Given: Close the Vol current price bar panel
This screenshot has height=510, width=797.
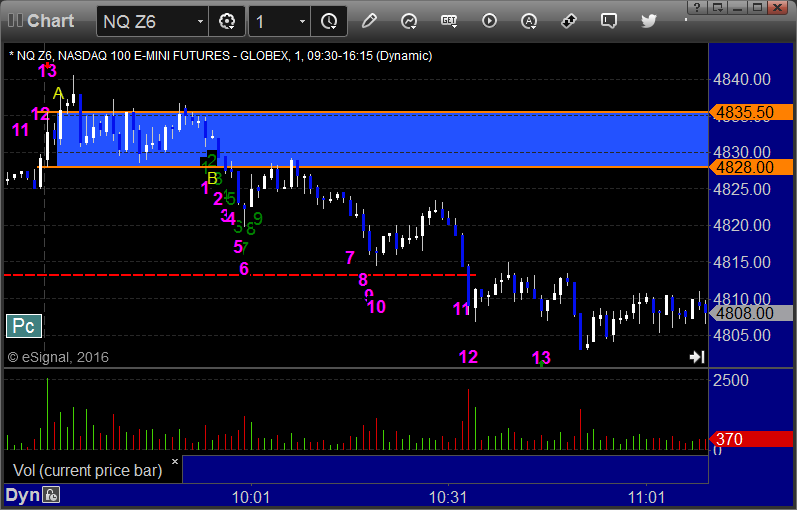Looking at the screenshot, I should click(x=175, y=462).
